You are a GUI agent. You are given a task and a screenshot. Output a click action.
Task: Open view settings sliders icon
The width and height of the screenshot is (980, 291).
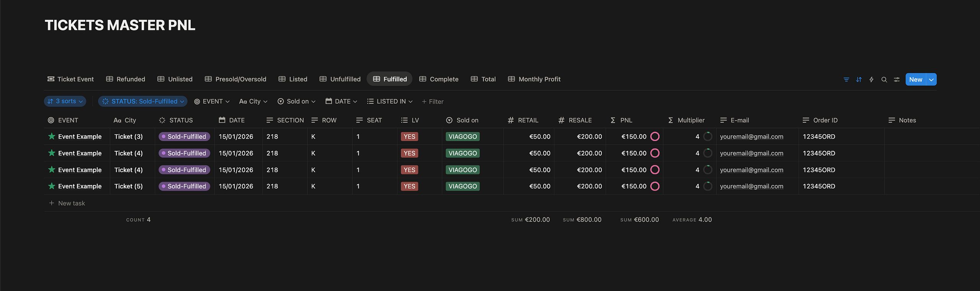pos(897,80)
